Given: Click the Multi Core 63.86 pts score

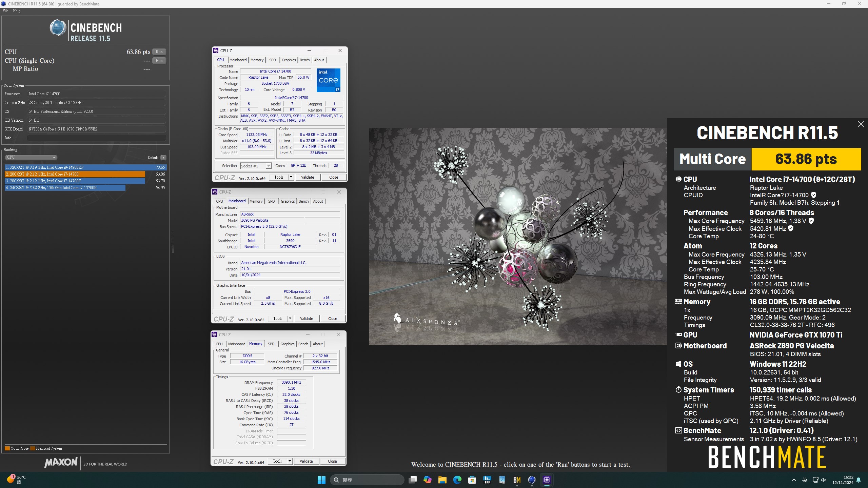Looking at the screenshot, I should 806,159.
